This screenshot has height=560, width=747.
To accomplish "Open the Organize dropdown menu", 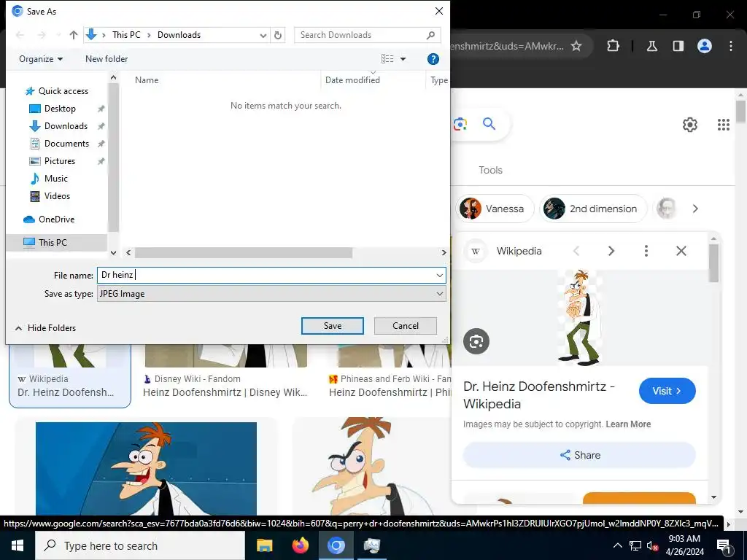I will pos(41,59).
